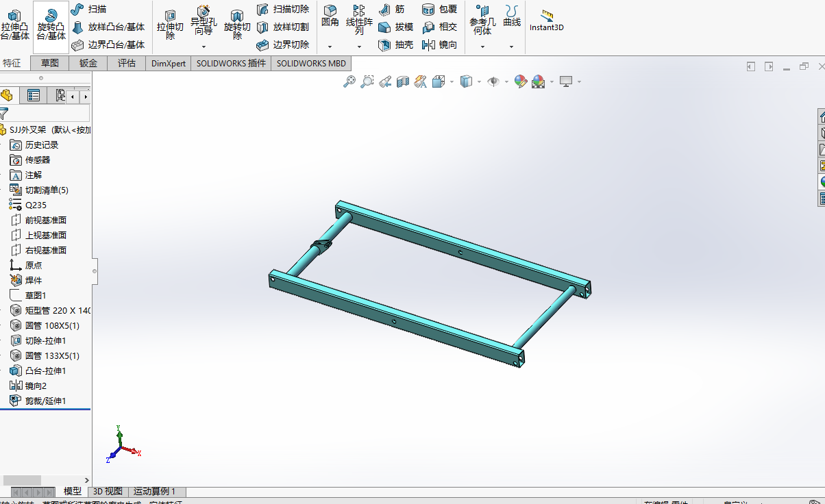Select the 拉伸凸台/基体 extrude boss tool

click(15, 25)
